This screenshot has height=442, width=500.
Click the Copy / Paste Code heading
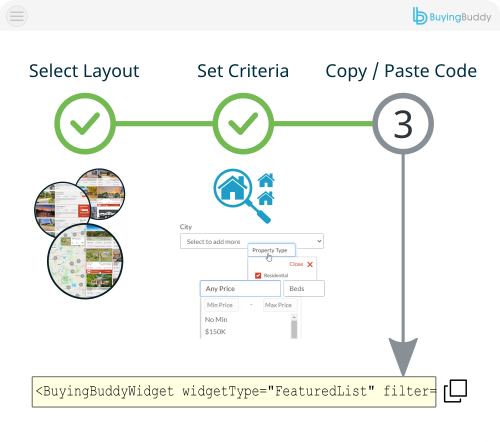(401, 71)
